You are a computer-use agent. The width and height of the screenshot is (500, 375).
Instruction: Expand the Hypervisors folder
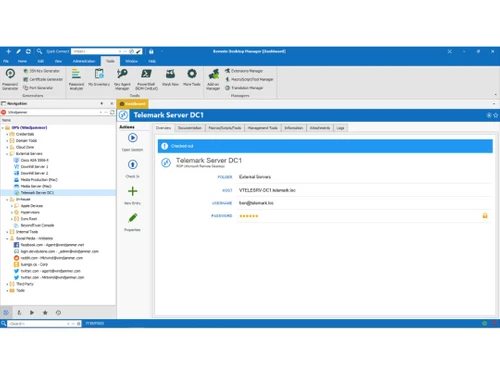pos(12,212)
